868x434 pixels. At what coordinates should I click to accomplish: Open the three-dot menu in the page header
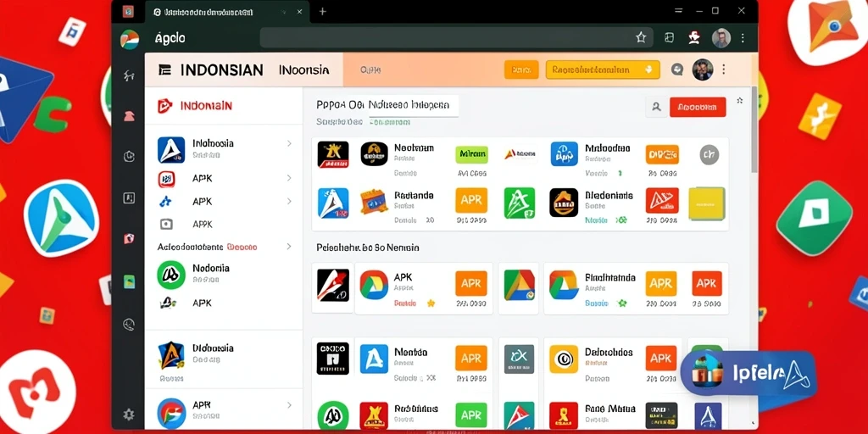point(724,70)
